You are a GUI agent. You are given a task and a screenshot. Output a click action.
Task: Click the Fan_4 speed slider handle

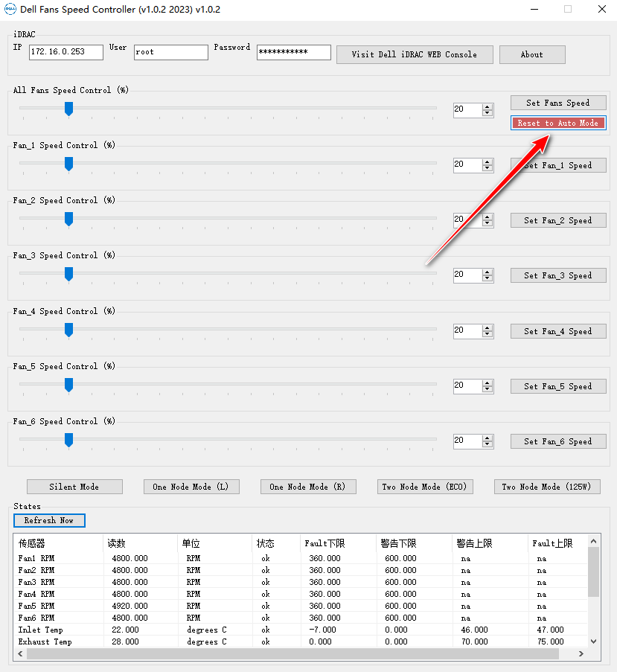[x=68, y=330]
